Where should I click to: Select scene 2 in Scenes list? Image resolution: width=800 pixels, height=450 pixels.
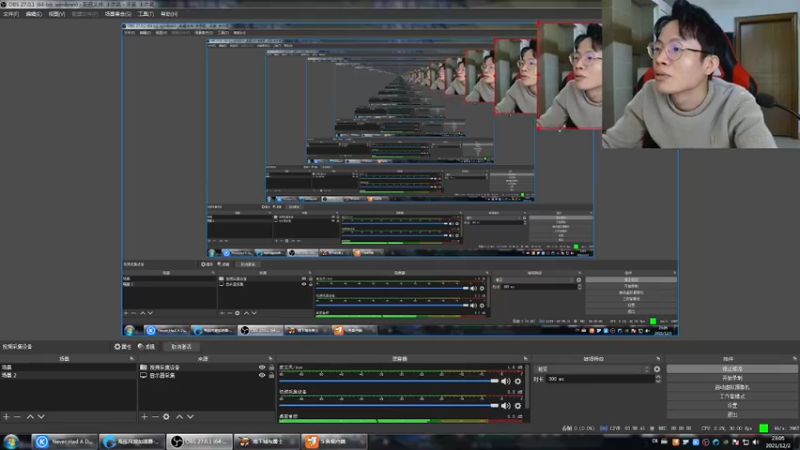68,375
